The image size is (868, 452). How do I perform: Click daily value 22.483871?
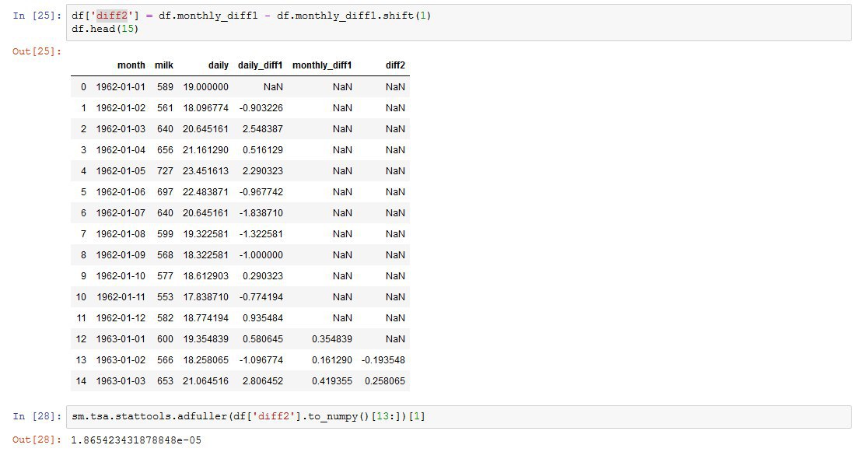[x=206, y=192]
